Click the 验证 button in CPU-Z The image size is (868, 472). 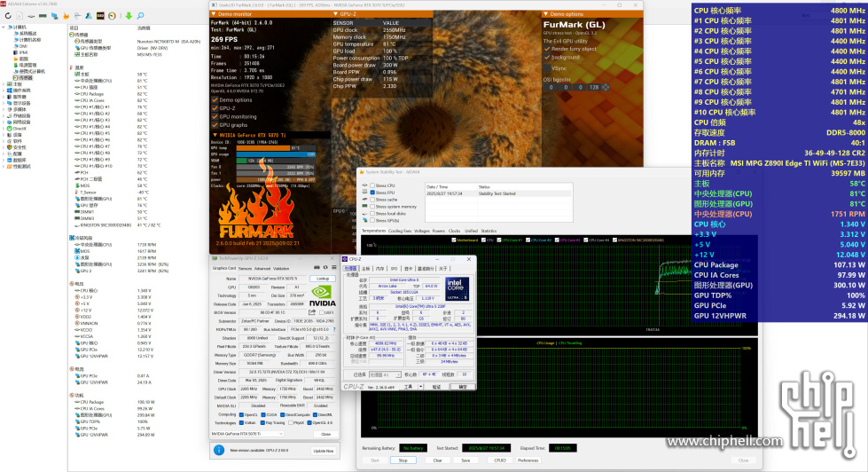click(437, 387)
